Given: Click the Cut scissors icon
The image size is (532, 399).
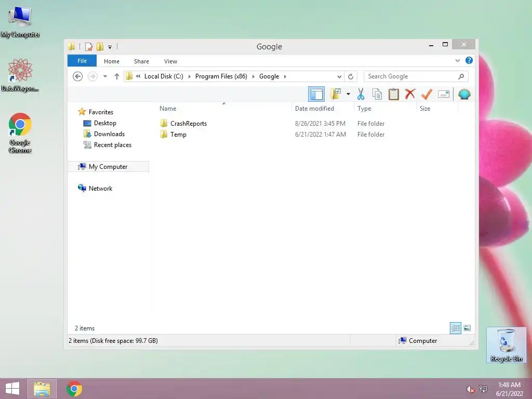Looking at the screenshot, I should tap(361, 94).
